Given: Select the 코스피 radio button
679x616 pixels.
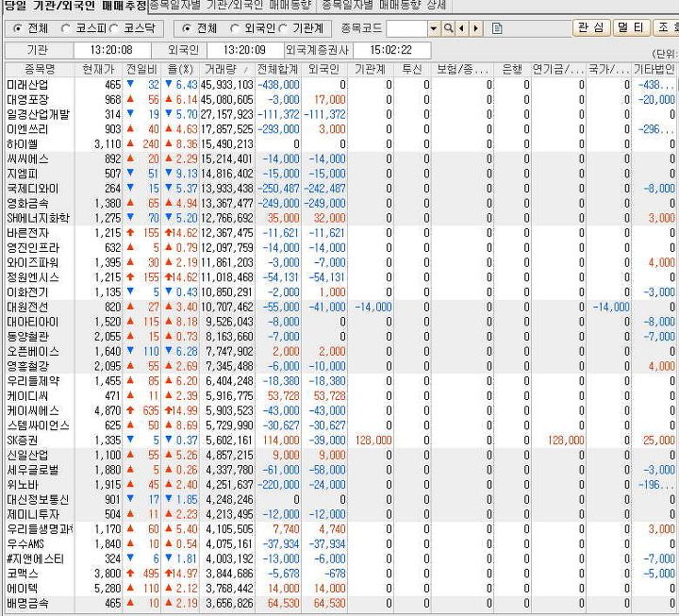Looking at the screenshot, I should click(x=65, y=28).
